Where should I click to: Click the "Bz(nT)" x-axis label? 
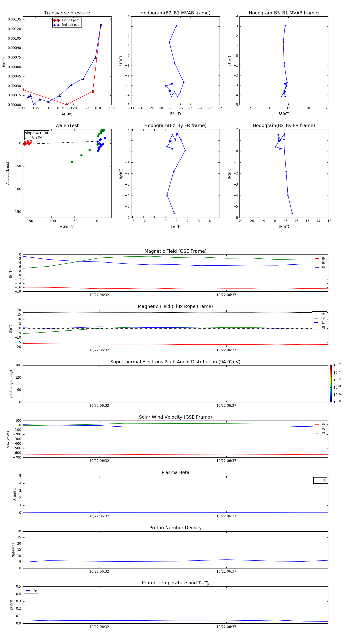[175, 227]
